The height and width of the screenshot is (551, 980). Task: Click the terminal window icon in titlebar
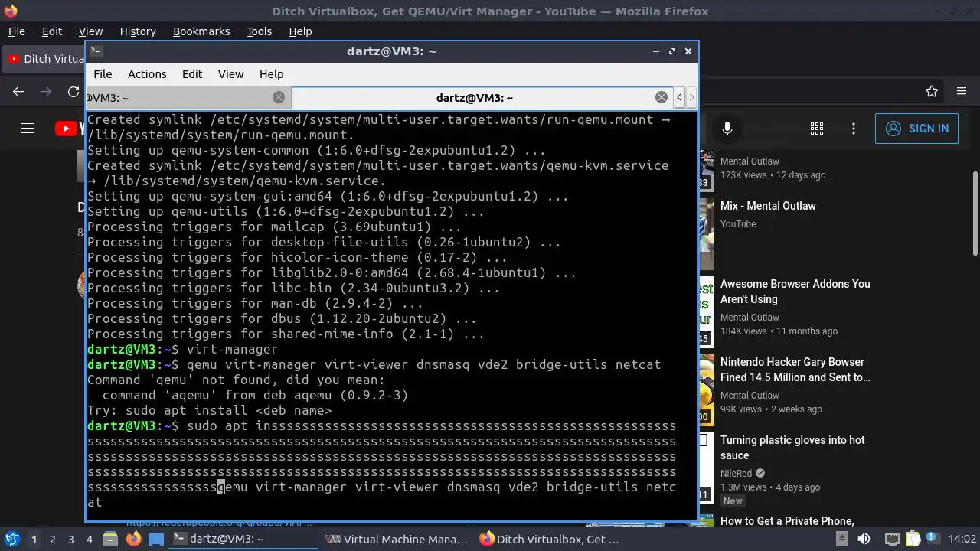(x=96, y=51)
